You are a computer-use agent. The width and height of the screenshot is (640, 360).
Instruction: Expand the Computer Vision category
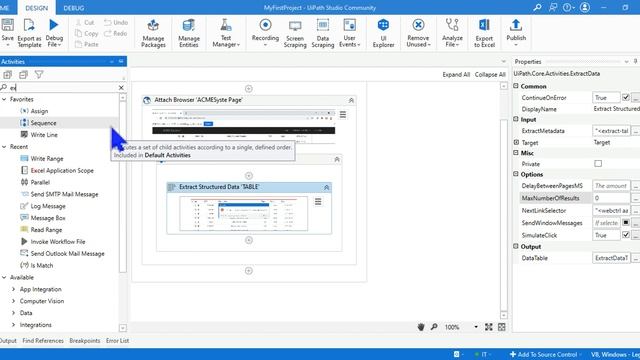tap(13, 301)
